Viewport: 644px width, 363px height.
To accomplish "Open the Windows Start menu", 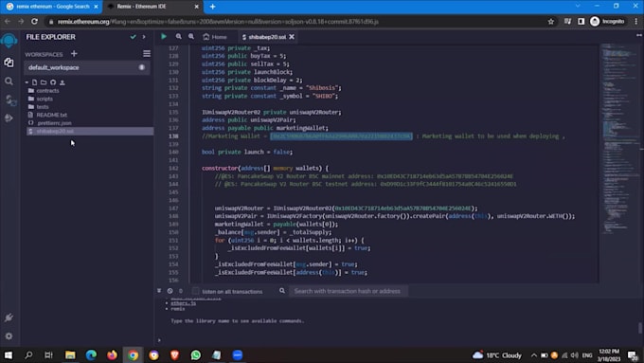I will click(9, 354).
